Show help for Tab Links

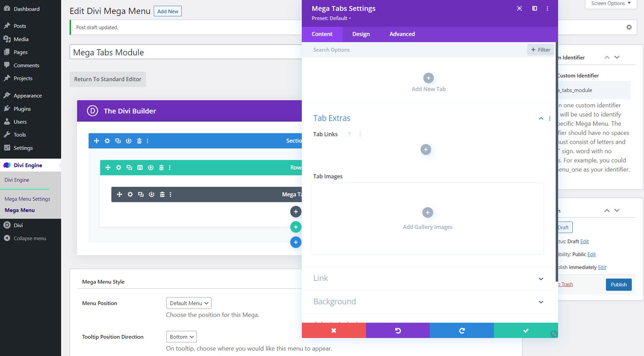[349, 134]
